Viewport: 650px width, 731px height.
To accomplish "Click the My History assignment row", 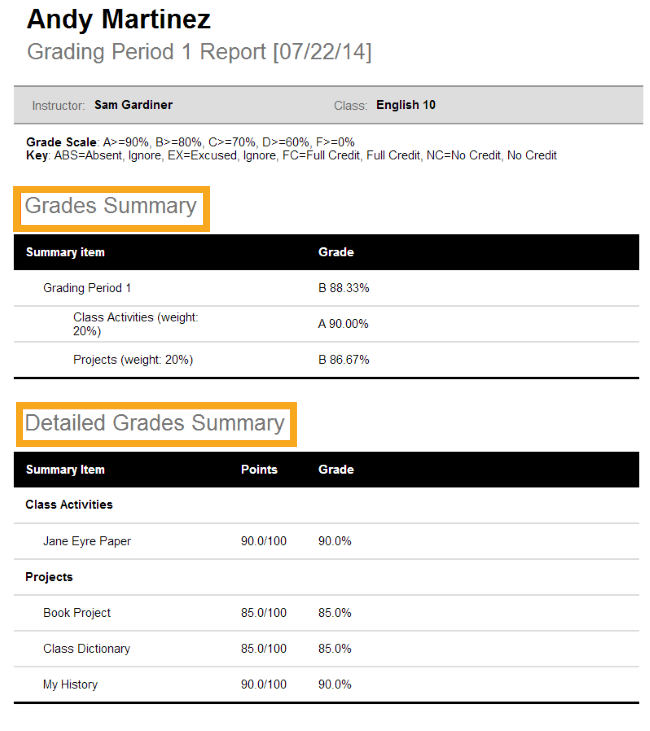I will tap(326, 685).
